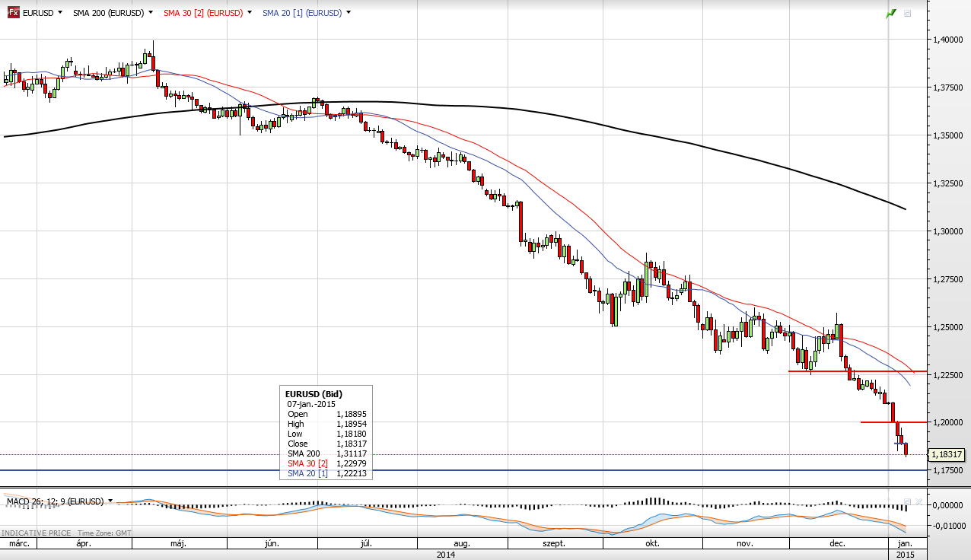Click the blue SMA 20 [1] value 1,22213
The height and width of the screenshot is (560, 971).
[351, 473]
